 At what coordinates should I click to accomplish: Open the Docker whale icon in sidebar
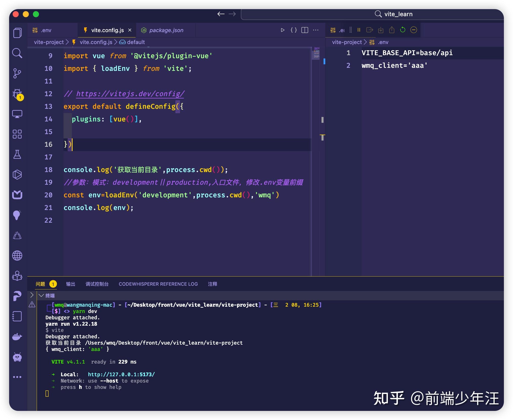click(x=17, y=337)
